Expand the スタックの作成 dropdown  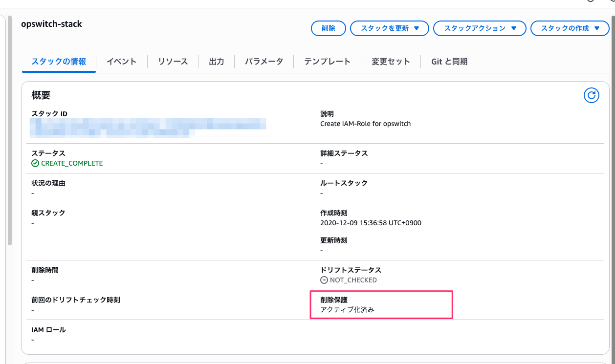[x=570, y=28]
